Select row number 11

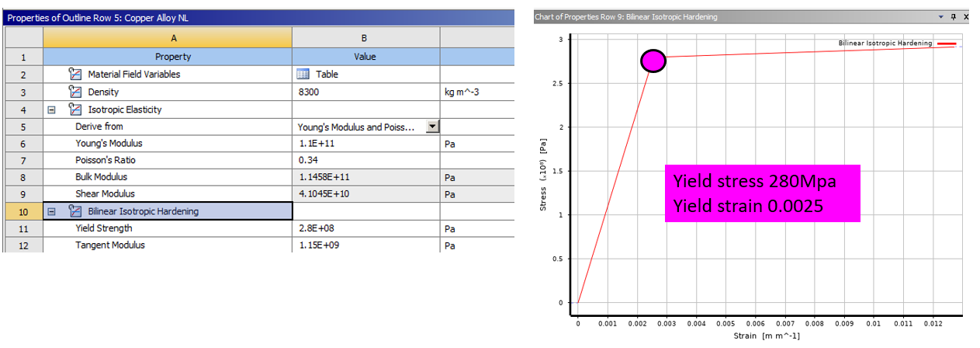pyautogui.click(x=23, y=228)
